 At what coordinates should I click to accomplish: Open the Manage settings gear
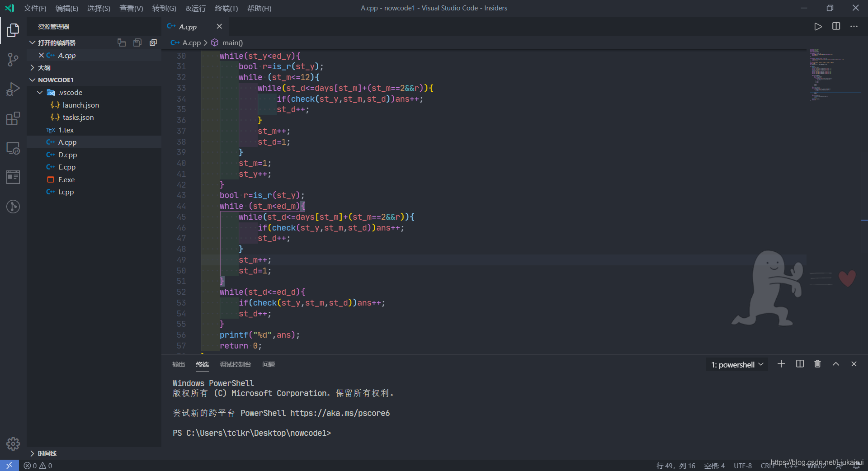(13, 443)
